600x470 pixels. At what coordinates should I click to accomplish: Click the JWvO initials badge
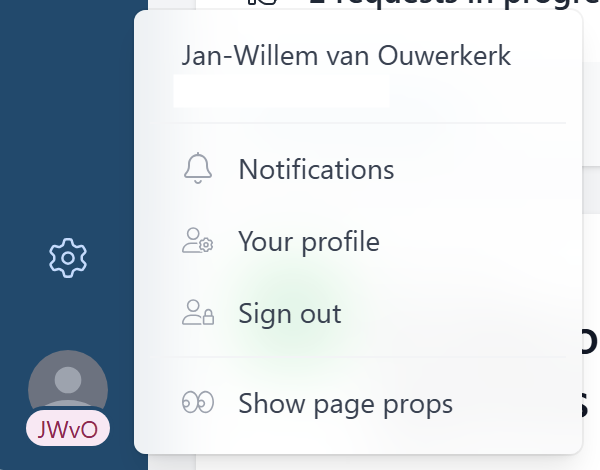coord(68,429)
